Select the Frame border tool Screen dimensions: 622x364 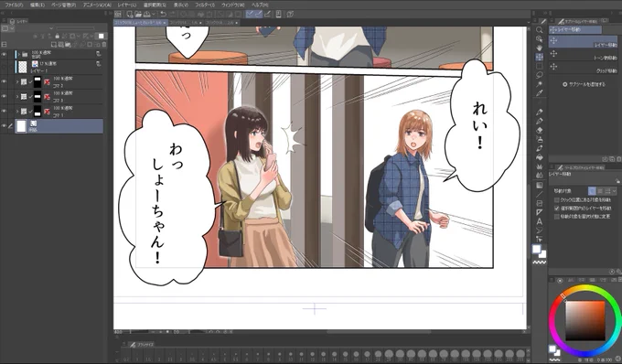coord(539,203)
